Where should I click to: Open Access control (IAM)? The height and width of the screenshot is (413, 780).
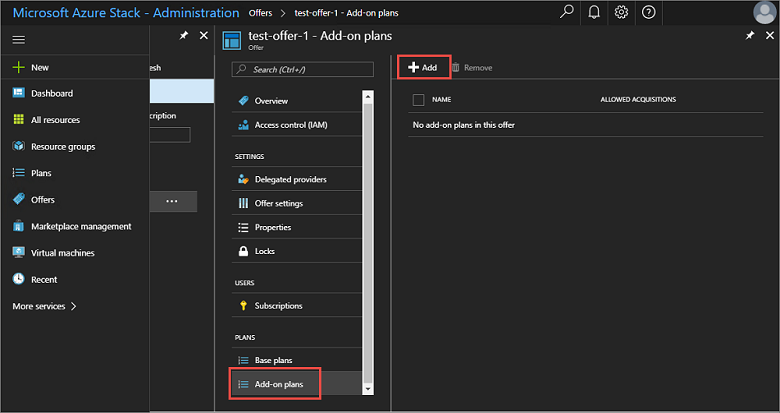(x=290, y=125)
